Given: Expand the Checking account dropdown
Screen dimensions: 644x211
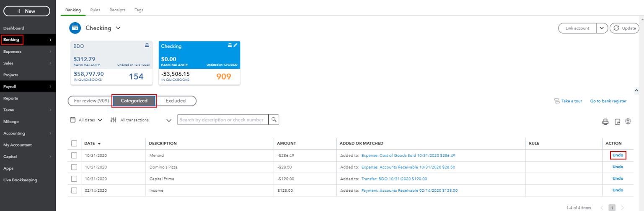Looking at the screenshot, I should pos(118,28).
